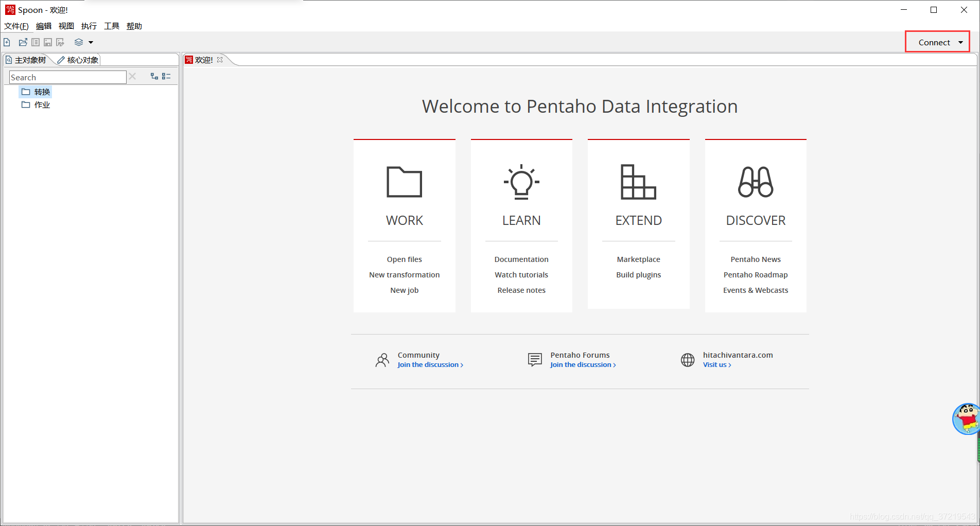The height and width of the screenshot is (526, 980).
Task: Maximize the Spoon window
Action: (934, 10)
